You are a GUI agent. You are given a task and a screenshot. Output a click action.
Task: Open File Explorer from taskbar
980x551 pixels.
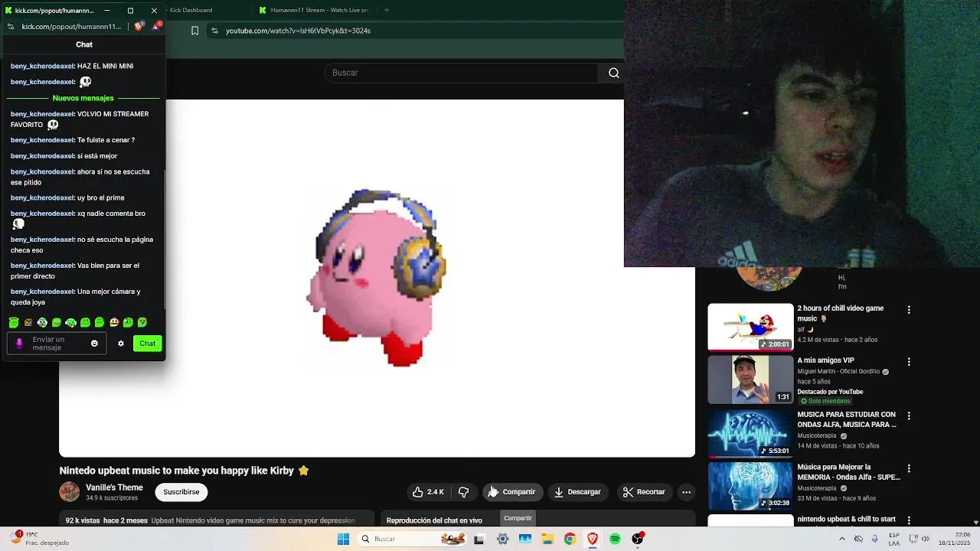pos(547,539)
